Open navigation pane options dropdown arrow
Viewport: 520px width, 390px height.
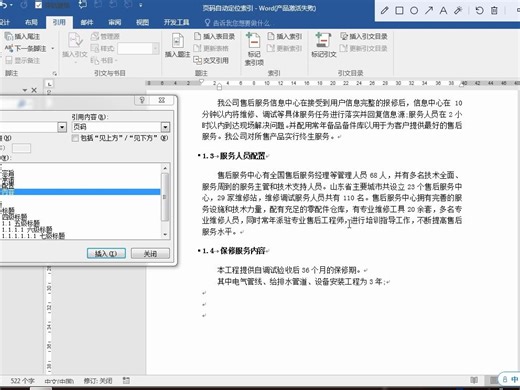pyautogui.click(x=25, y=90)
